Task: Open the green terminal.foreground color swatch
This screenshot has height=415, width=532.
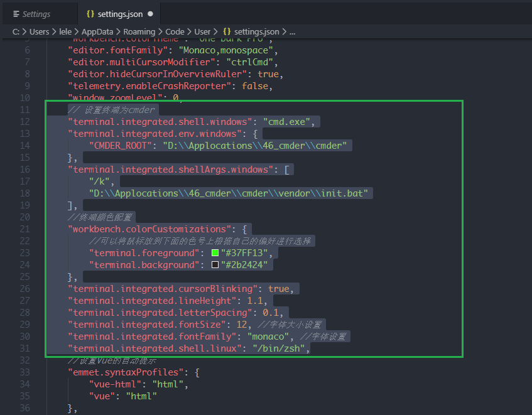Action: click(x=215, y=253)
